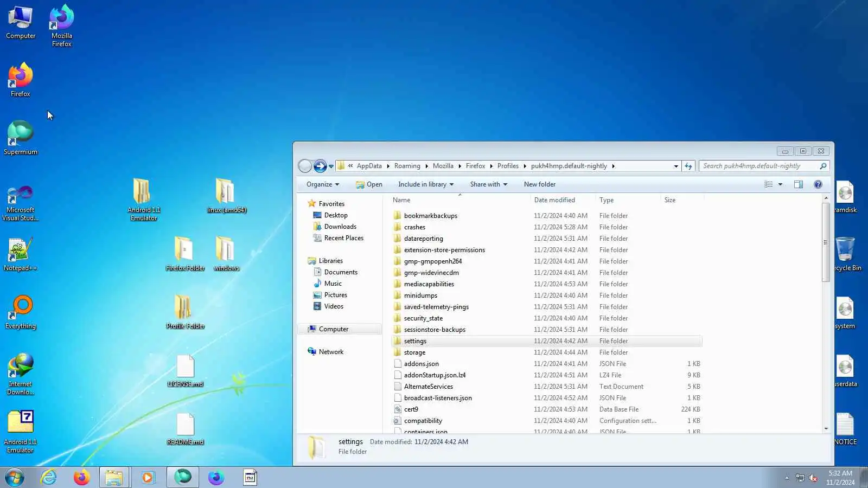Screen dimensions: 868x488
Task: Select the ramdisk image file on the desktop
Action: click(845, 196)
